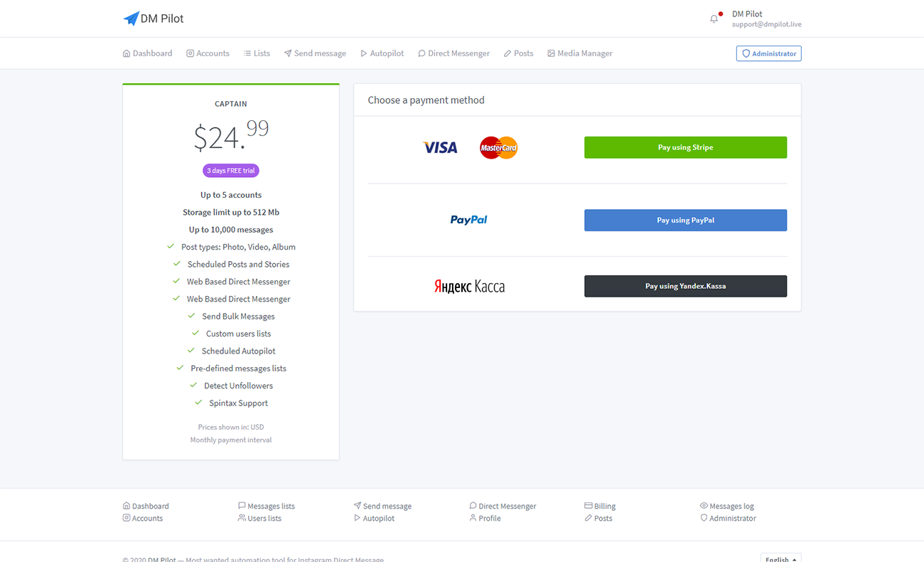The image size is (924, 562).
Task: Go to Direct Messenger in top navigation
Action: 453,53
